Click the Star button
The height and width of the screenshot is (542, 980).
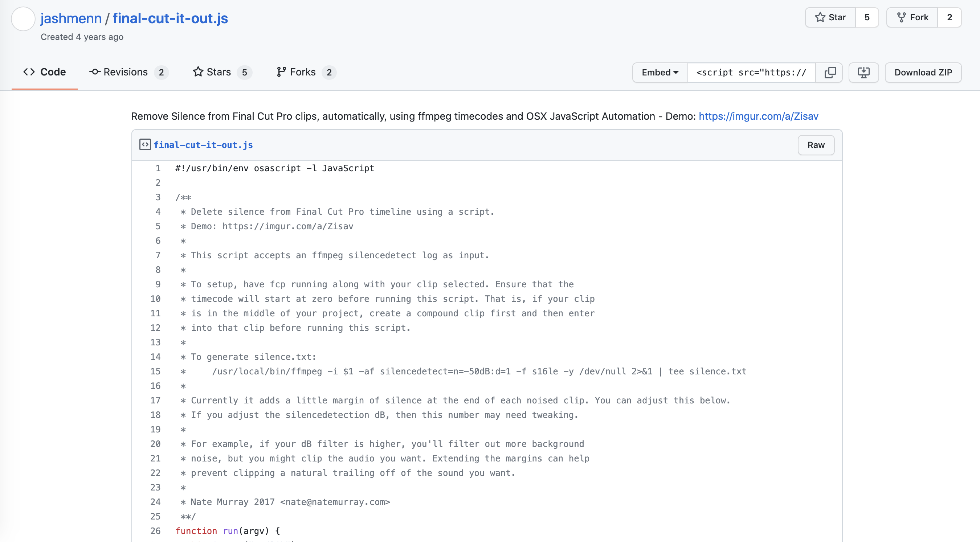coord(830,17)
